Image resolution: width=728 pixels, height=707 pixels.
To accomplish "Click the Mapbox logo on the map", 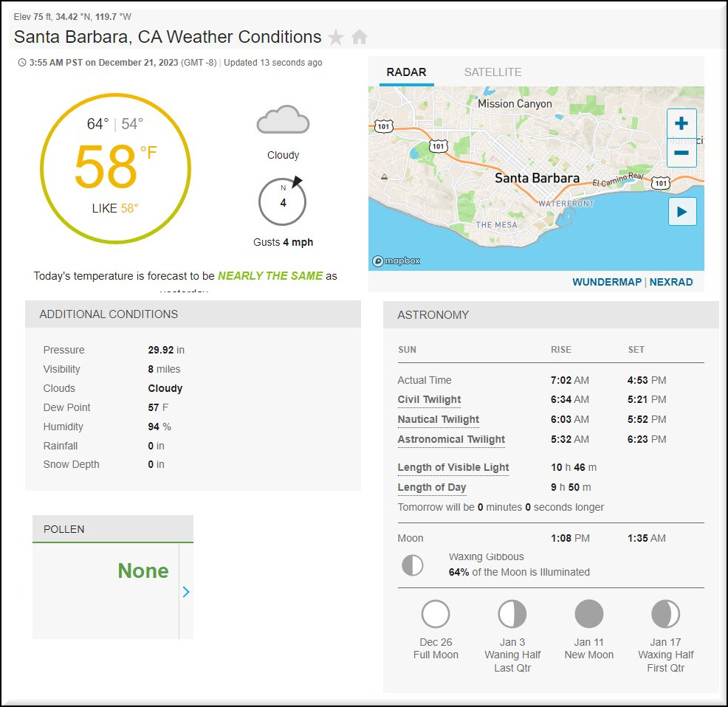I will 396,261.
